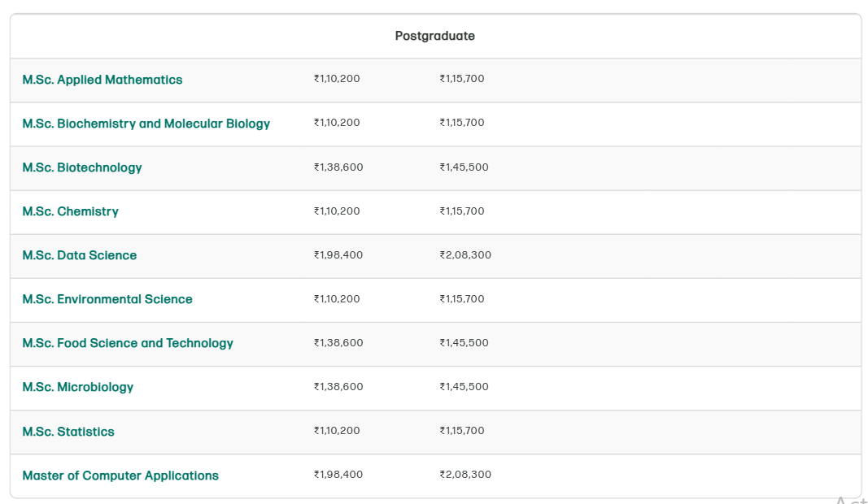
Task: Select the M.Sc. Statistics fee row
Action: (x=337, y=432)
